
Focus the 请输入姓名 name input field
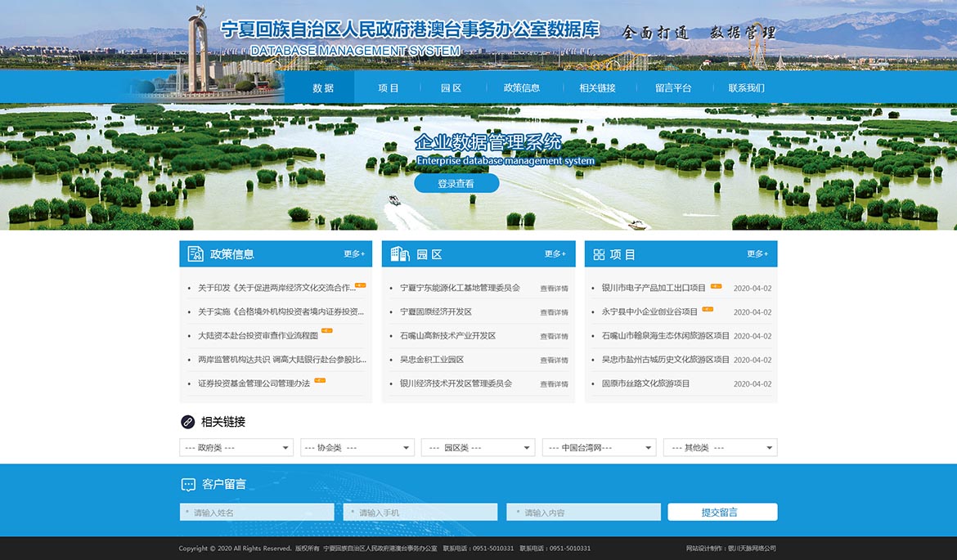click(x=257, y=513)
